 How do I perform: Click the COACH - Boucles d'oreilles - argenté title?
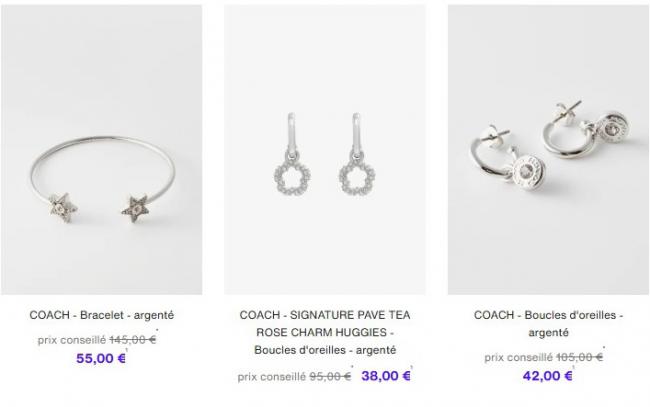click(548, 324)
